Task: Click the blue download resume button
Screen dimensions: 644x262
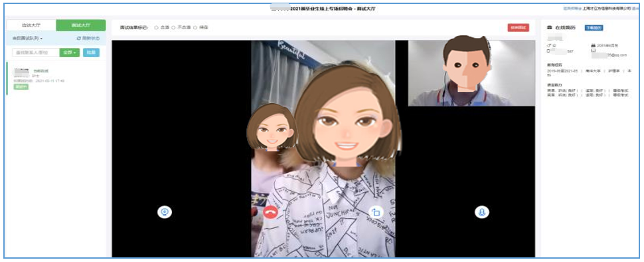Action: pos(594,27)
